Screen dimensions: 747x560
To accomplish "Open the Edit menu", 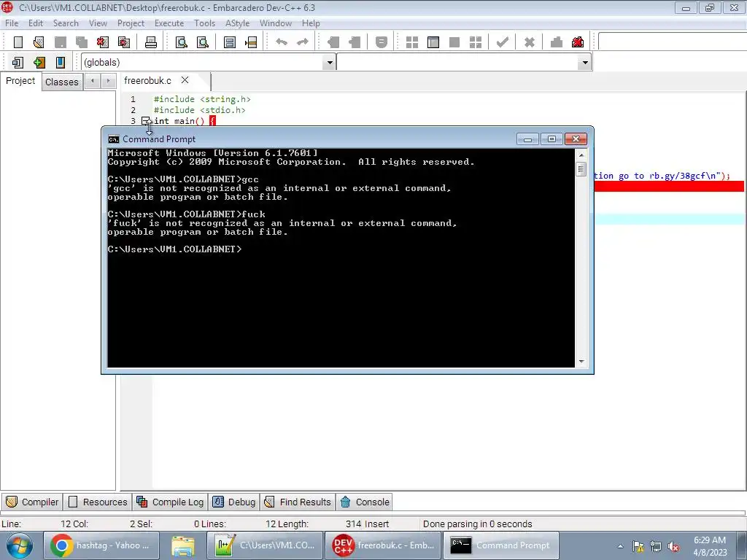I will click(36, 23).
